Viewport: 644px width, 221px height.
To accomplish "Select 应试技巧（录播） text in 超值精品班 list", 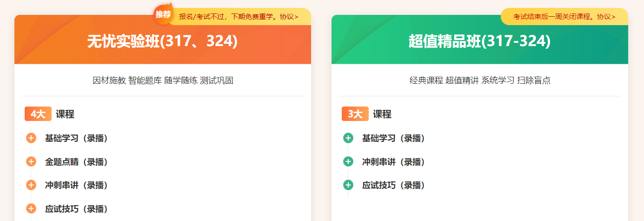I will 394,185.
